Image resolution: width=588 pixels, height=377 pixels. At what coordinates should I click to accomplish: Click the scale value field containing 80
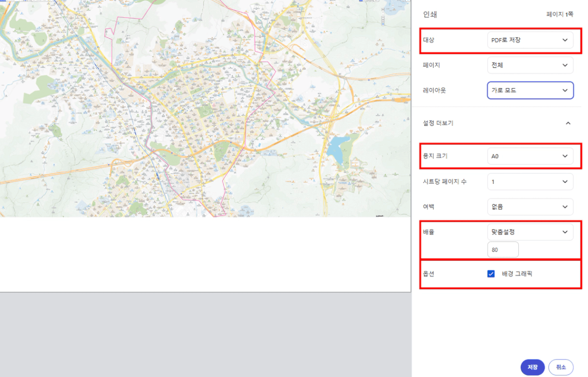coord(502,250)
